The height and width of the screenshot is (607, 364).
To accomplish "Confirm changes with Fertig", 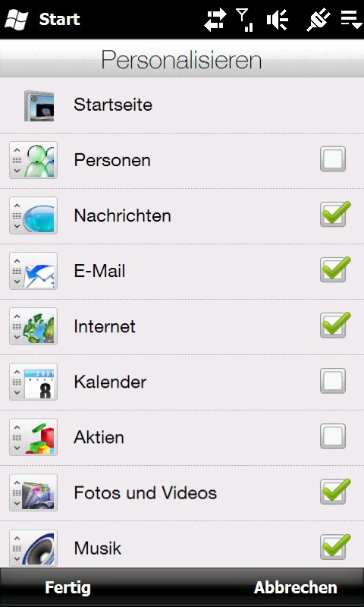I will [67, 587].
